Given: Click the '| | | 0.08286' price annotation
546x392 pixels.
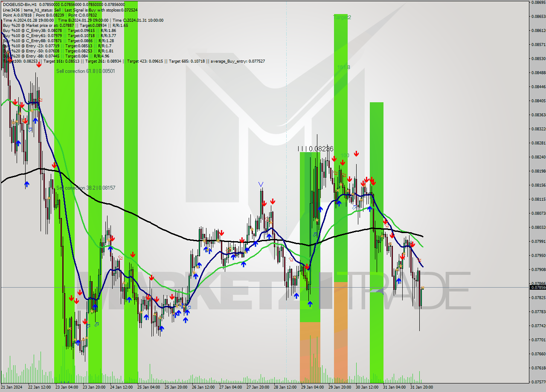Looking at the screenshot, I should [316, 149].
